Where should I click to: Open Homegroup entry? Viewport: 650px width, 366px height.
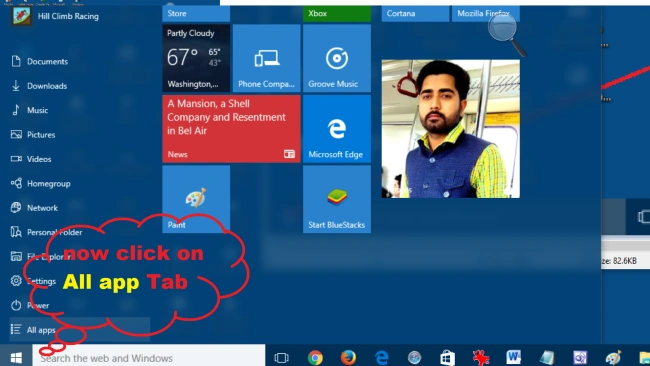(41, 184)
